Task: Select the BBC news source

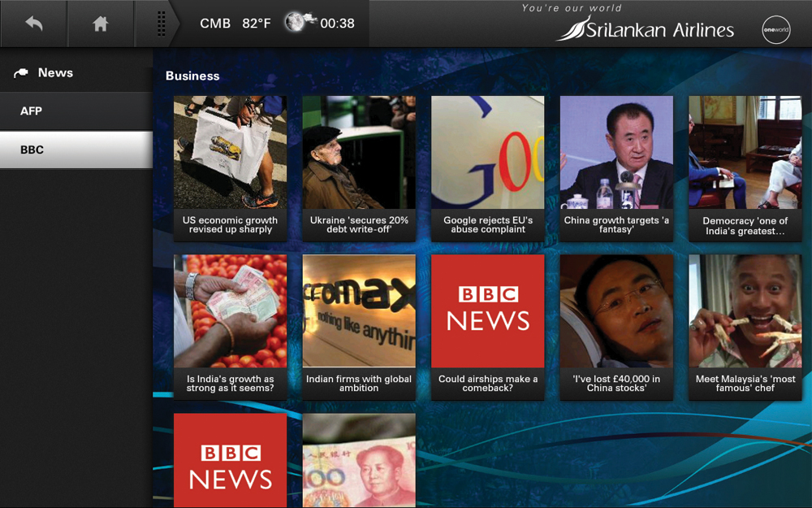Action: (76, 150)
